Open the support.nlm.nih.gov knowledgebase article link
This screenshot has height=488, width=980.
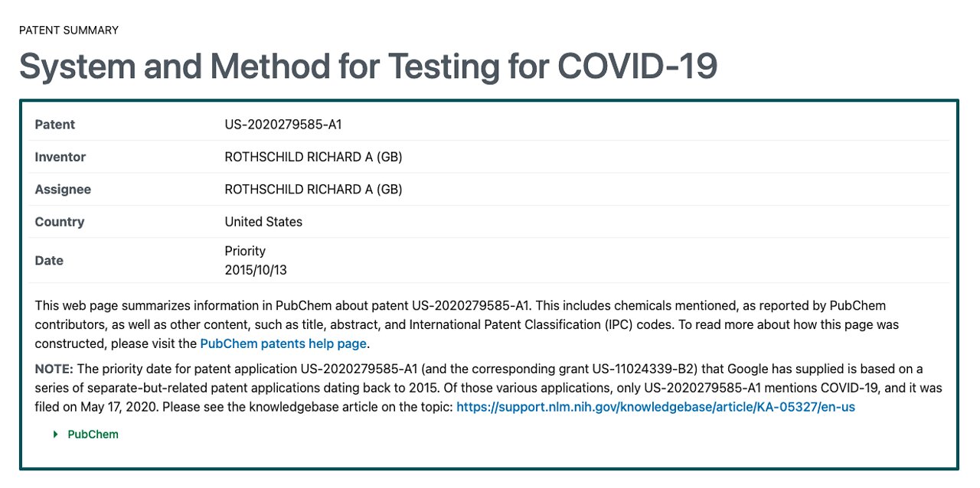pos(655,407)
